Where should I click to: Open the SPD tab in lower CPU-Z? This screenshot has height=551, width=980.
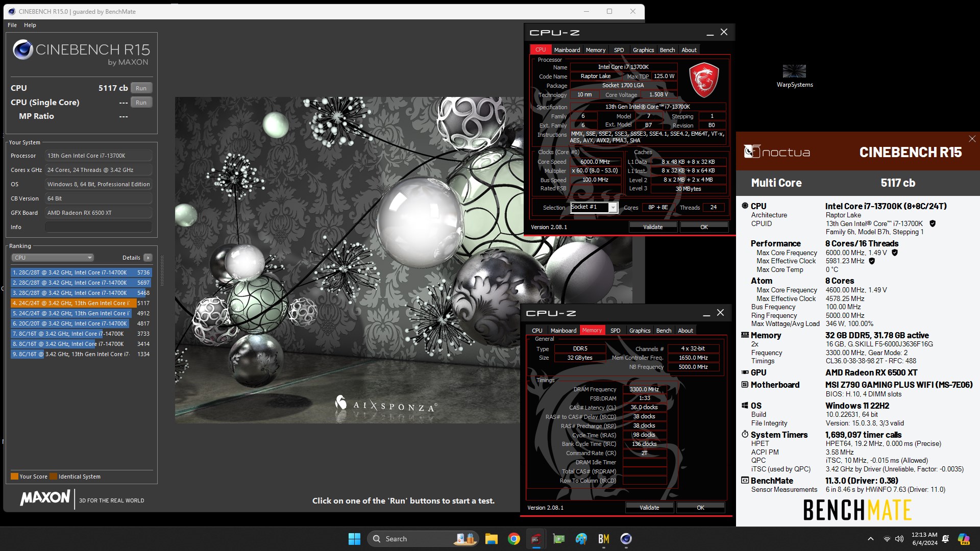click(616, 331)
